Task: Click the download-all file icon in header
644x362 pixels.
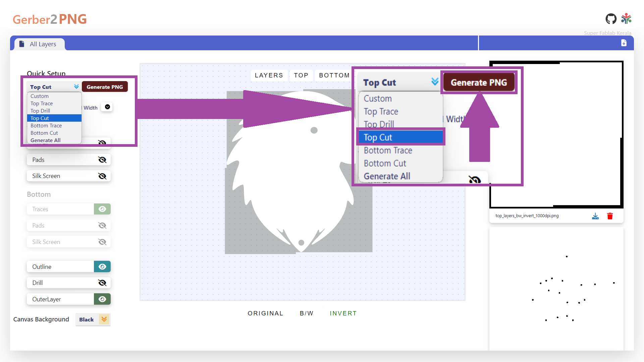Action: [624, 43]
